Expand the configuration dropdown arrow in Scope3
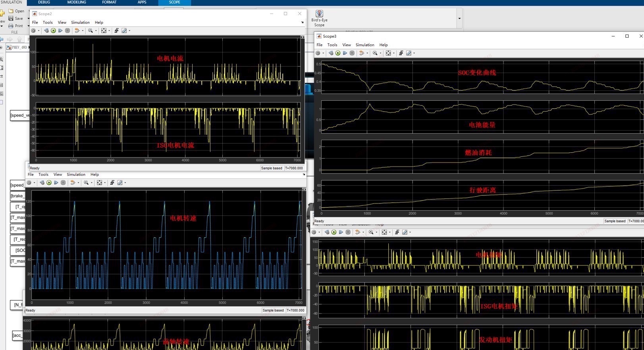The width and height of the screenshot is (644, 350). tap(323, 53)
